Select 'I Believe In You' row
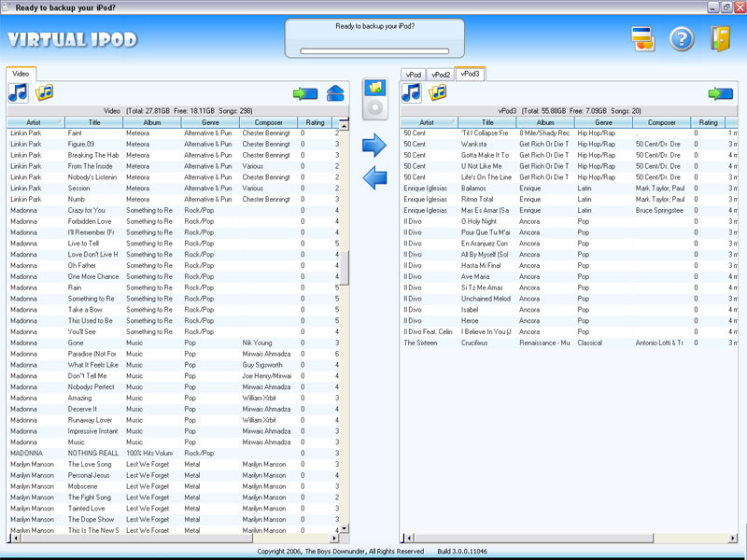This screenshot has height=560, width=747. [x=570, y=331]
